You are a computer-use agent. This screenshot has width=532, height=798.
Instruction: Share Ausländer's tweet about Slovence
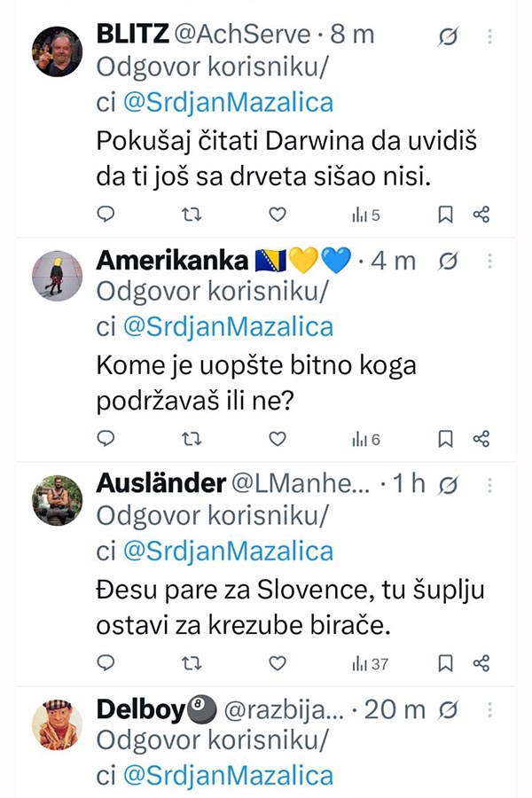[481, 663]
